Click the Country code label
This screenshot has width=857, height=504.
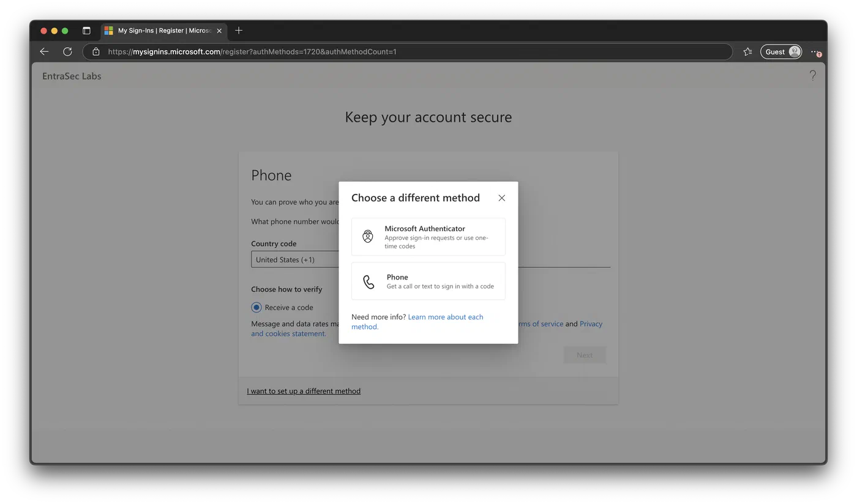(274, 243)
